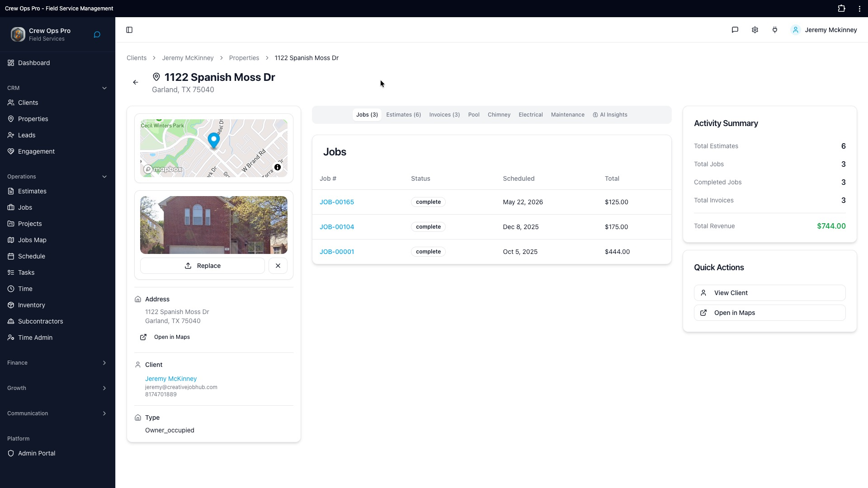Click the $744.00 total revenue value
Screen dimensions: 868x488
(x=831, y=226)
